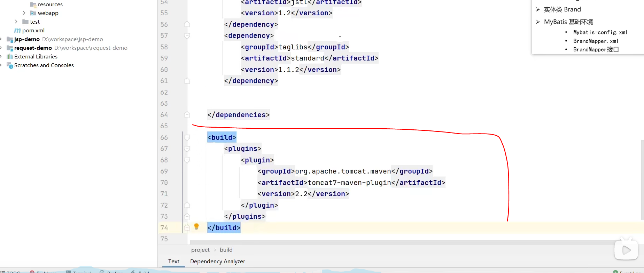The height and width of the screenshot is (273, 644).
Task: Click the fold end marker on line 64
Action: (187, 115)
